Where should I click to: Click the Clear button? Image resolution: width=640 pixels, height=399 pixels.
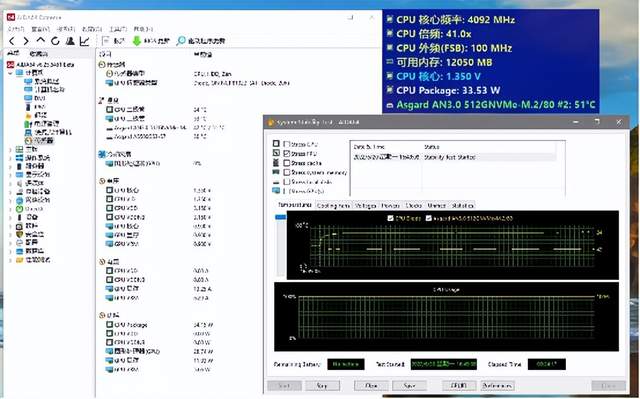pos(371,386)
